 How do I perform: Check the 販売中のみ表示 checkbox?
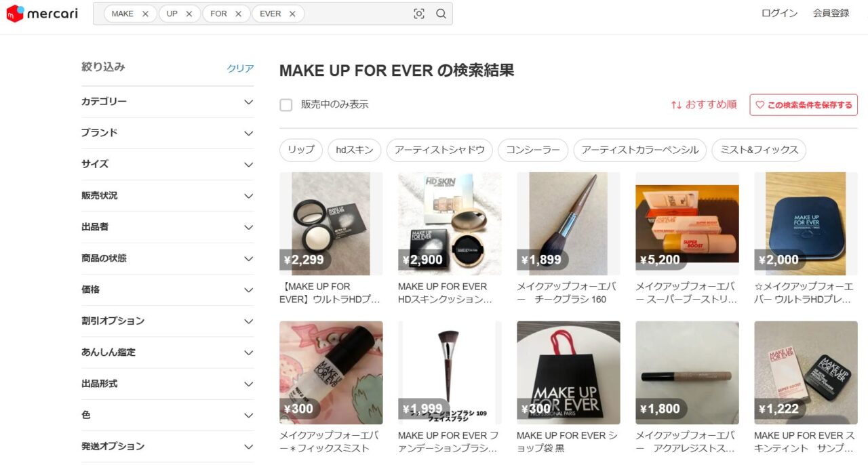coord(286,105)
